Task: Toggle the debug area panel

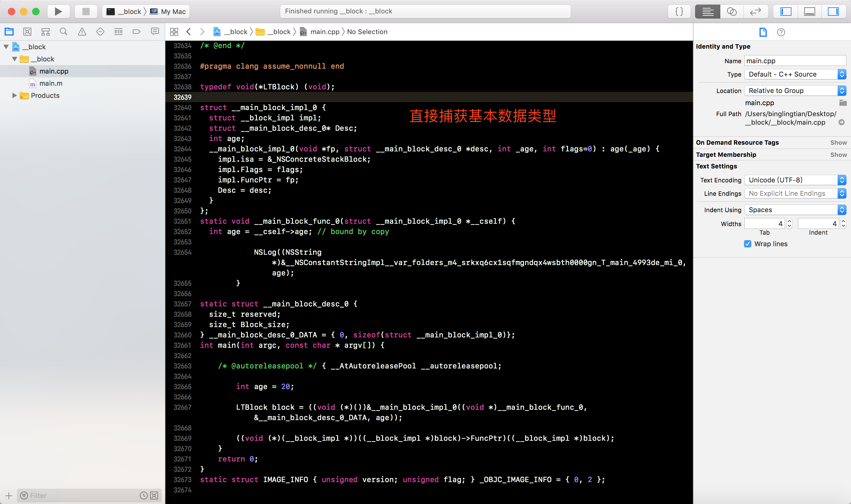Action: [810, 12]
